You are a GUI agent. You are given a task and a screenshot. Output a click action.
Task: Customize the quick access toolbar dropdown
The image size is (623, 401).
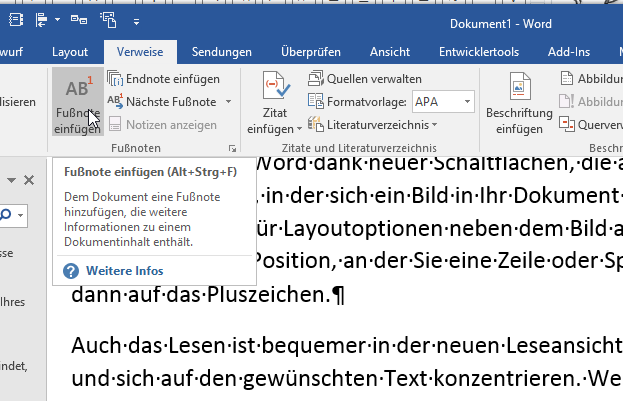(136, 22)
